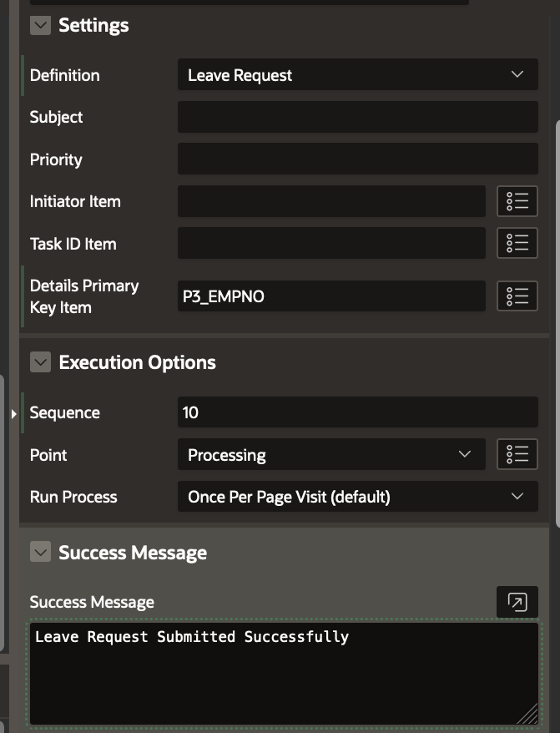This screenshot has width=560, height=733.
Task: Open the Definition dropdown
Action: tap(357, 75)
